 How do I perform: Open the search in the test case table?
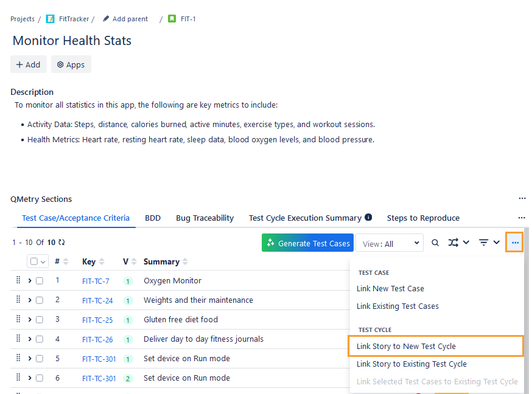[x=435, y=242]
